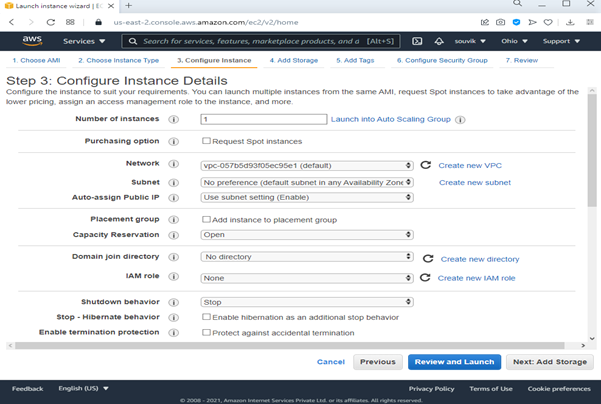Expand the Services menu

point(84,41)
